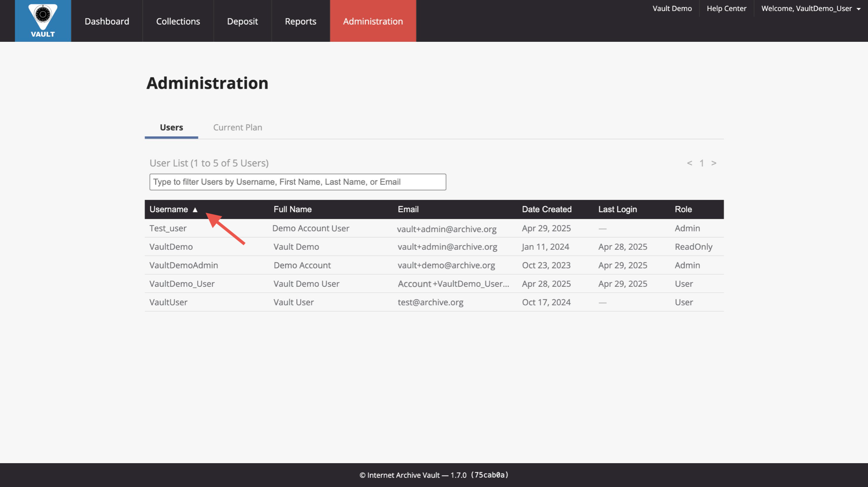Click the Vault logo icon

pyautogui.click(x=43, y=21)
